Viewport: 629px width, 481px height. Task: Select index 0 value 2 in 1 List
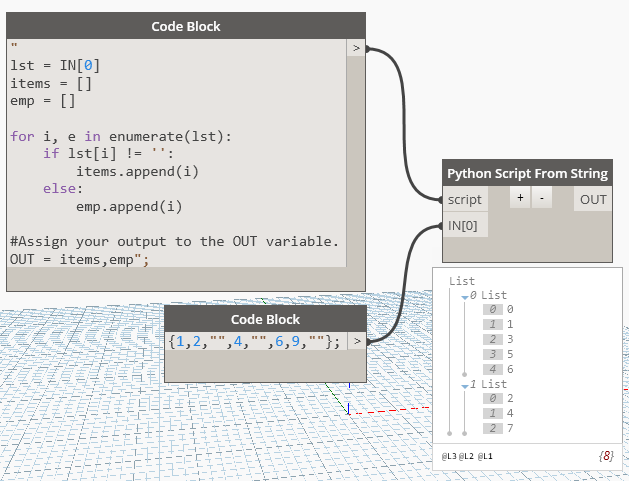[x=498, y=398]
